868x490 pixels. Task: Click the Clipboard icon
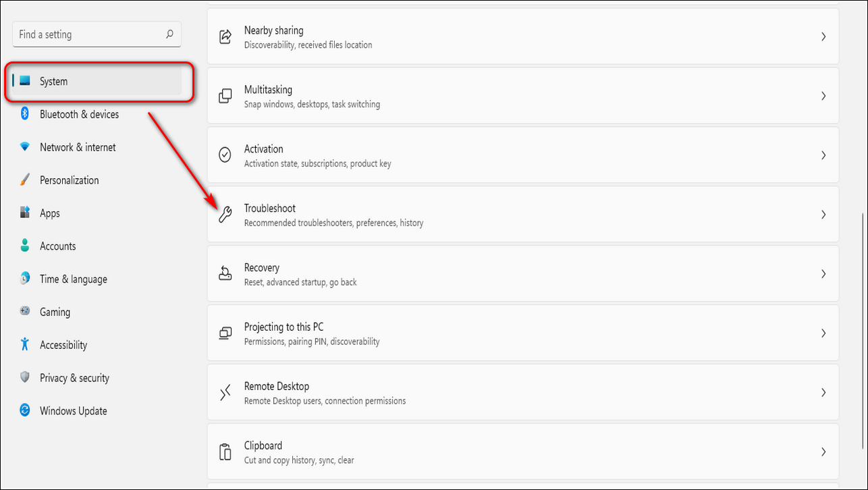coord(225,452)
